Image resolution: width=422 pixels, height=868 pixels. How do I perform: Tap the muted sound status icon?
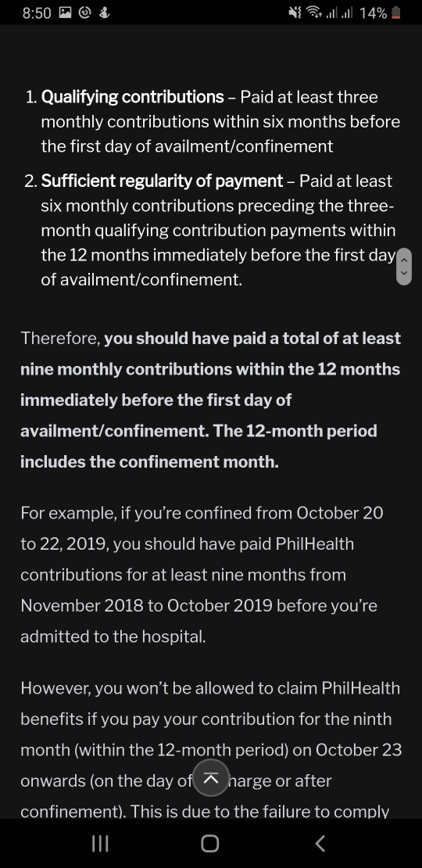[295, 13]
